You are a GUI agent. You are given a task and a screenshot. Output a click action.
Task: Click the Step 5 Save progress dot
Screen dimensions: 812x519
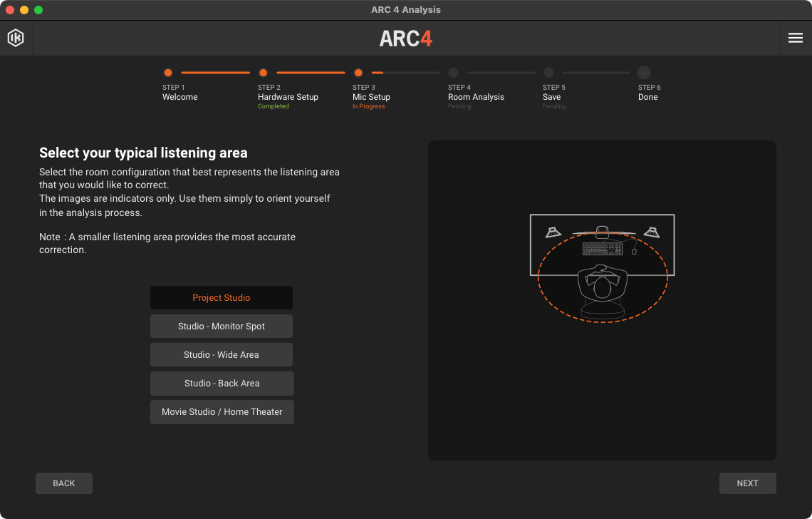click(549, 73)
